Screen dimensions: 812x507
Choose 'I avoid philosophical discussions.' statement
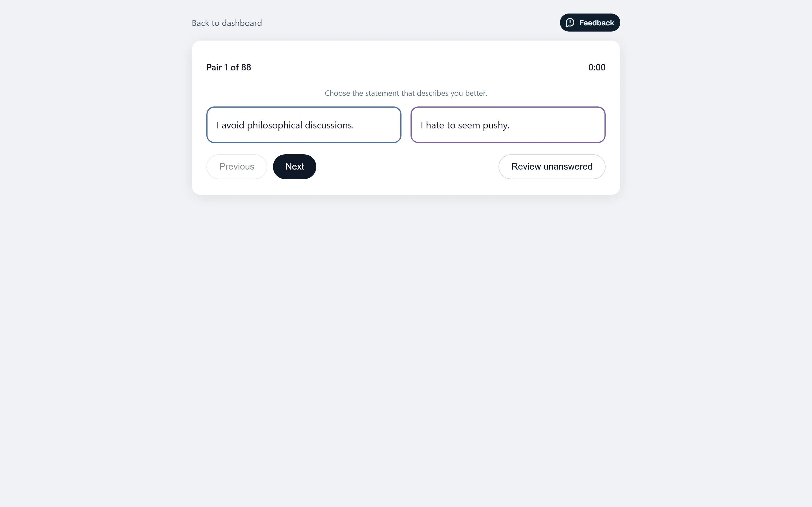click(304, 125)
